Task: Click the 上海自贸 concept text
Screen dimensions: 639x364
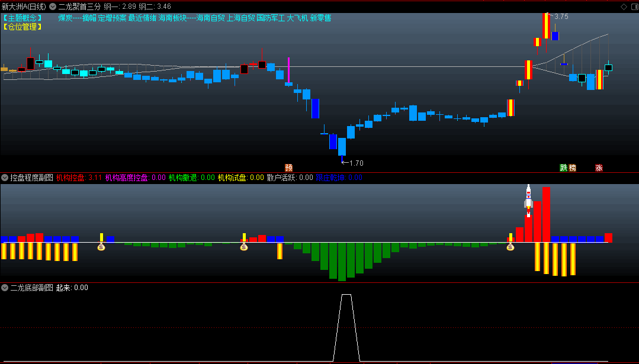Action: point(241,18)
